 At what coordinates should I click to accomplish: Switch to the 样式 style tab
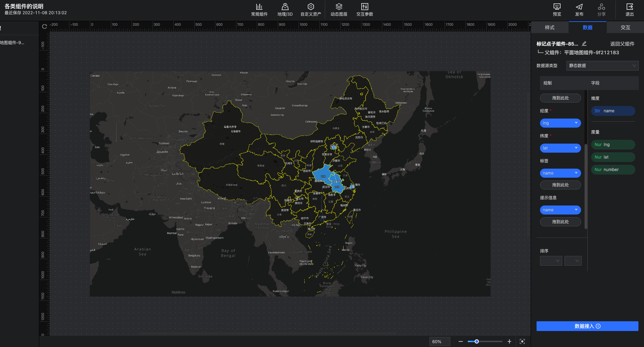549,27
